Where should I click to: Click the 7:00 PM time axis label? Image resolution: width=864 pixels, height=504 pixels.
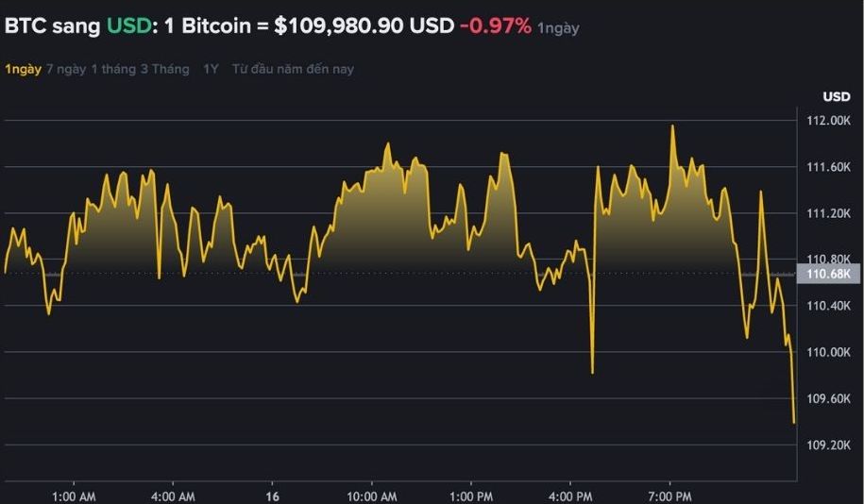[670, 496]
